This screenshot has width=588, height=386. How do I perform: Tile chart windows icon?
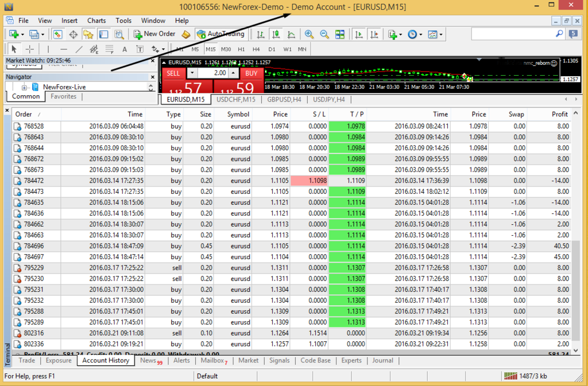click(340, 34)
